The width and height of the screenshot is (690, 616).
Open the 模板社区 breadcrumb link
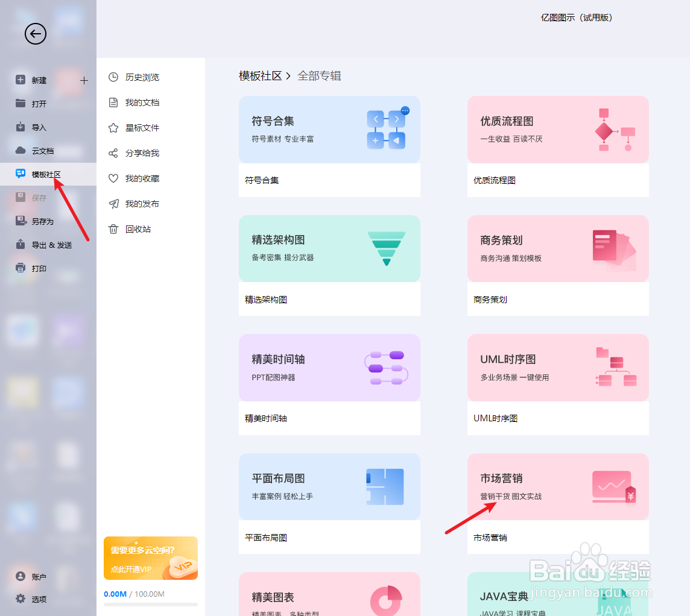(261, 75)
